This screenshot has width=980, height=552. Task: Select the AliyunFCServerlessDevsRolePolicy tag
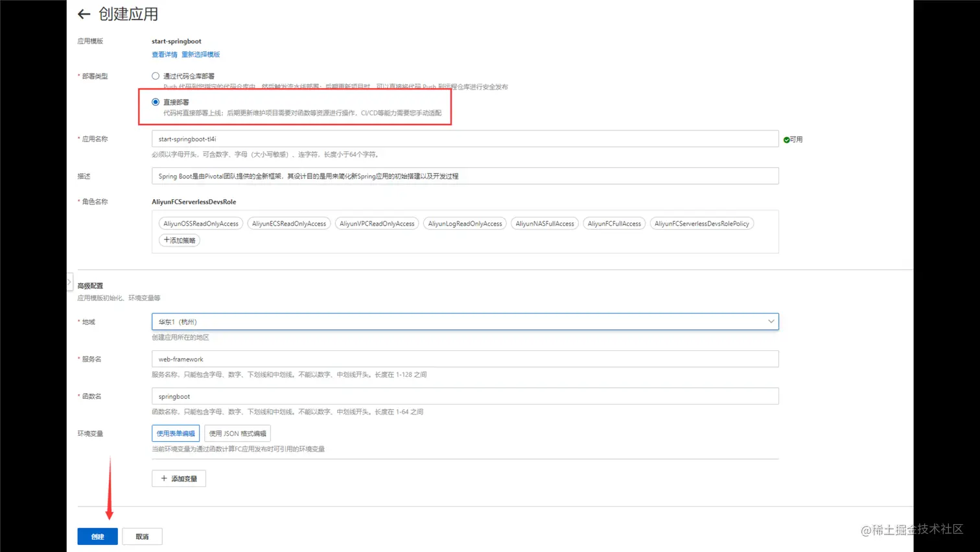coord(702,224)
